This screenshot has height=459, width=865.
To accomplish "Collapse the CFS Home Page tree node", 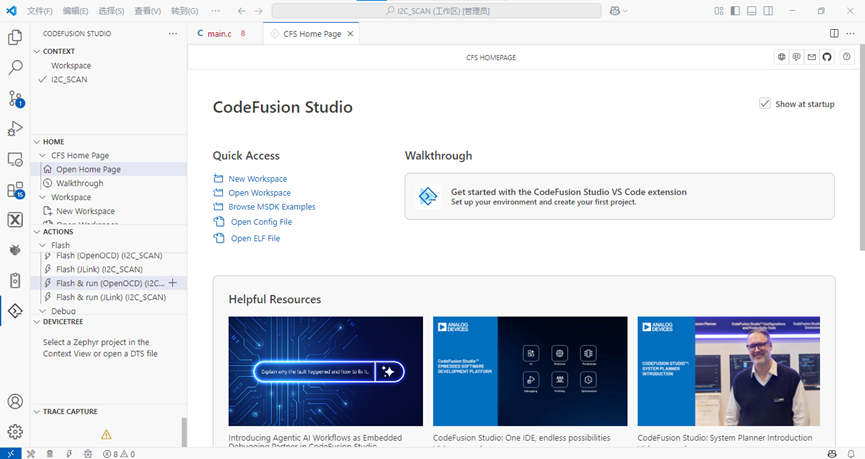I will tap(42, 156).
